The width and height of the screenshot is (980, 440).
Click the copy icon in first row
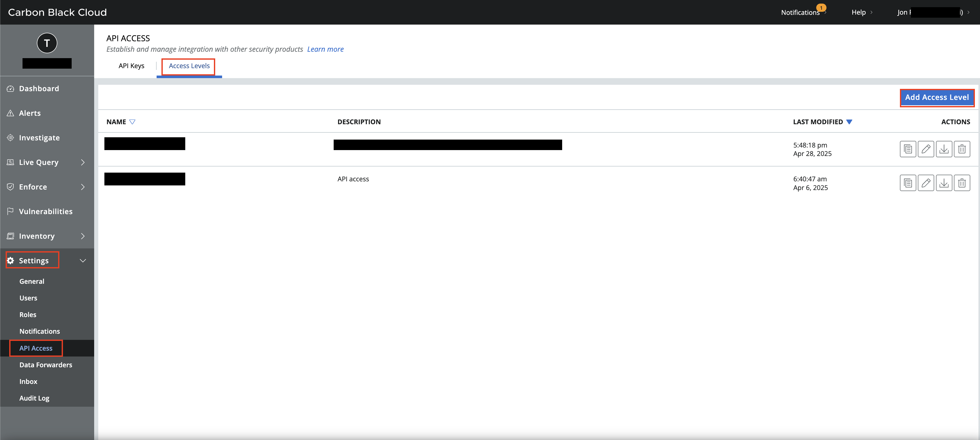click(x=908, y=149)
